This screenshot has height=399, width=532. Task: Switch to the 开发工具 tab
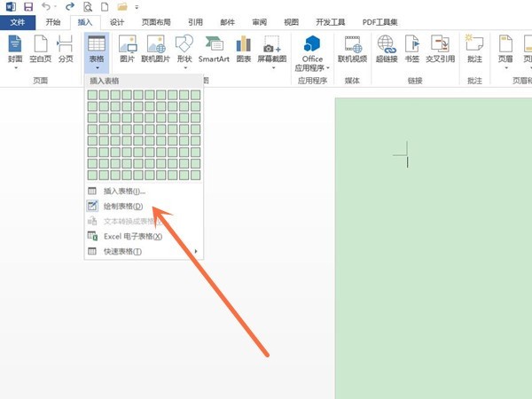(x=330, y=22)
